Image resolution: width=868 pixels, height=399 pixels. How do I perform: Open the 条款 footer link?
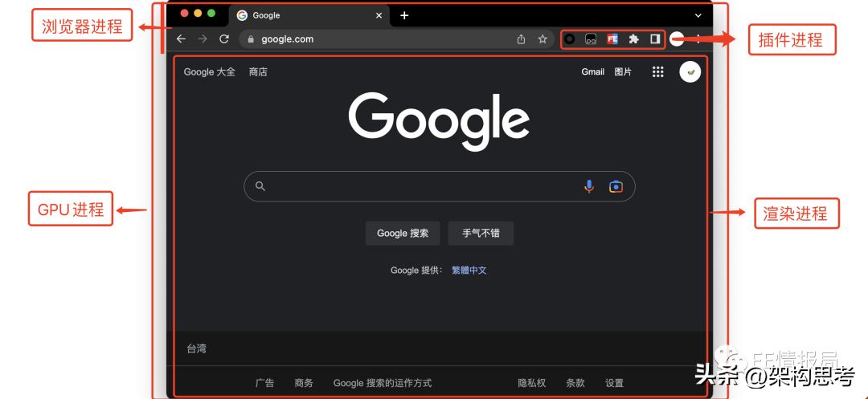point(575,383)
